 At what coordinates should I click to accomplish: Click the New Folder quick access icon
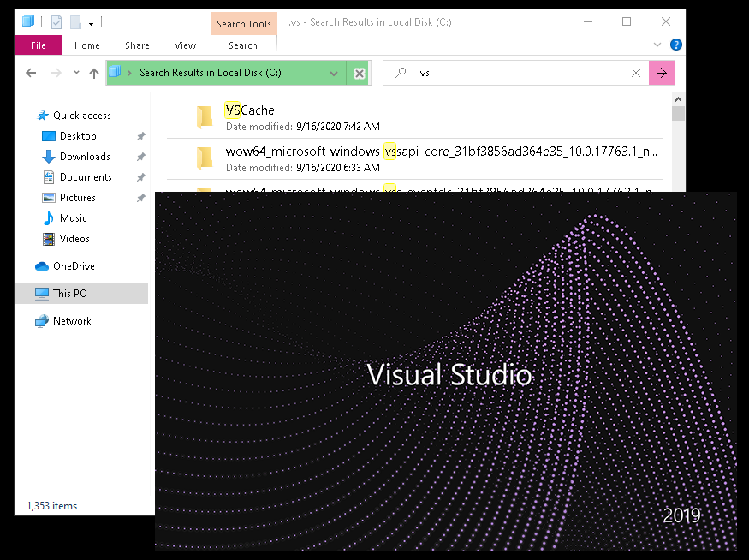coord(75,22)
